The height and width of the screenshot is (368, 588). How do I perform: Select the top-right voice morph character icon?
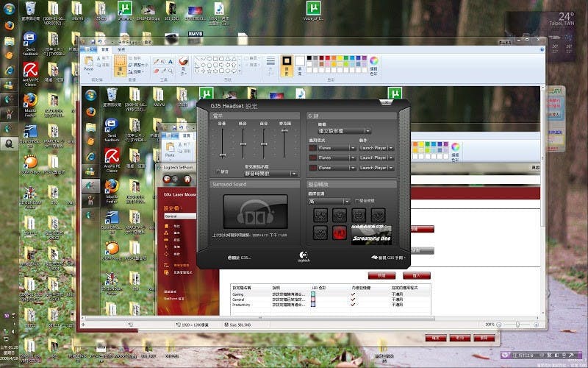(x=378, y=215)
